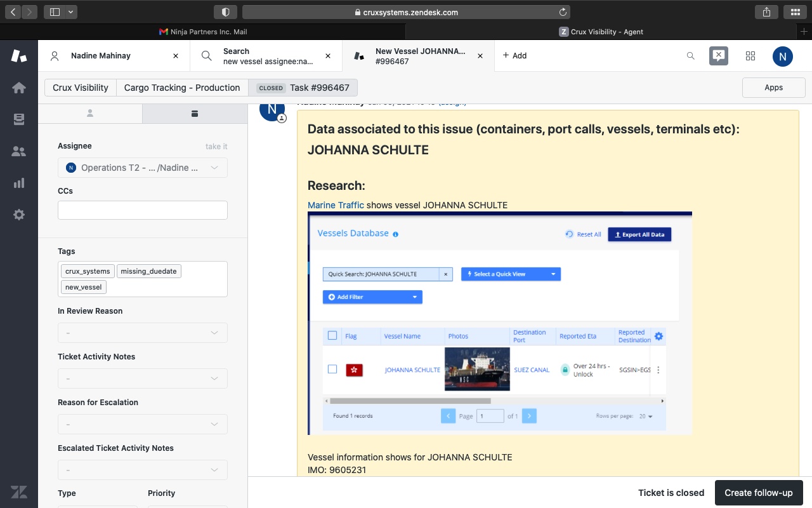Go forward with Safari's forward arrow
812x508 pixels.
tap(30, 12)
